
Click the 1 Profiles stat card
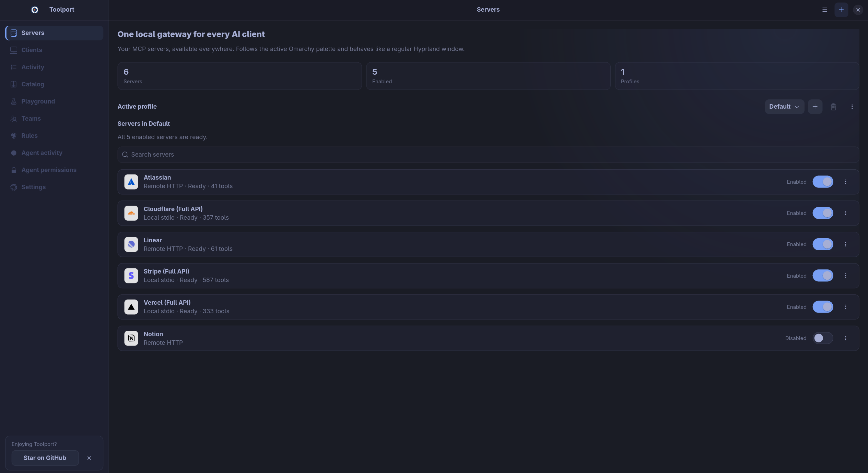[737, 76]
